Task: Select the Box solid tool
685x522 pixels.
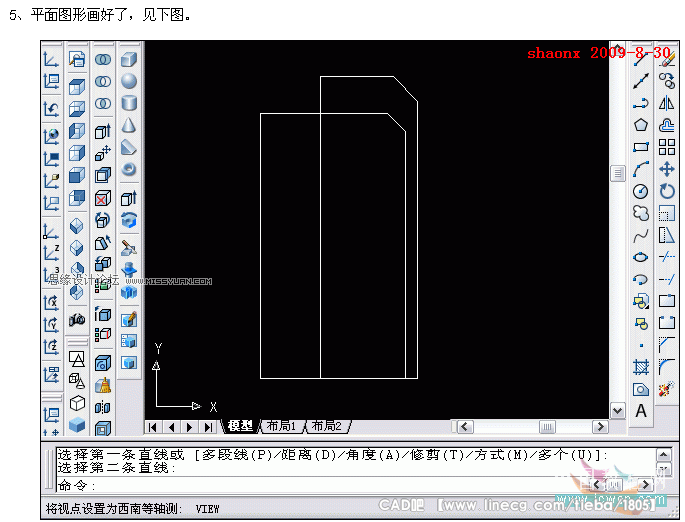Action: [x=128, y=59]
